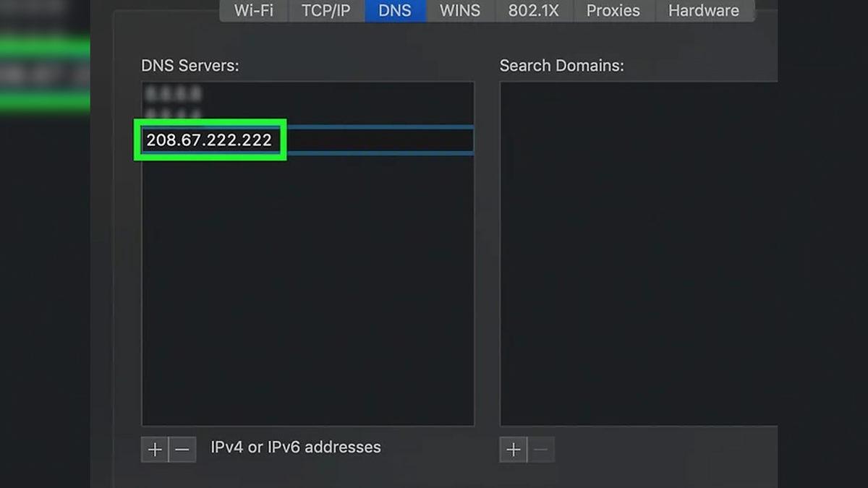The width and height of the screenshot is (868, 488).
Task: Switch to the Proxies tab
Action: 613,11
